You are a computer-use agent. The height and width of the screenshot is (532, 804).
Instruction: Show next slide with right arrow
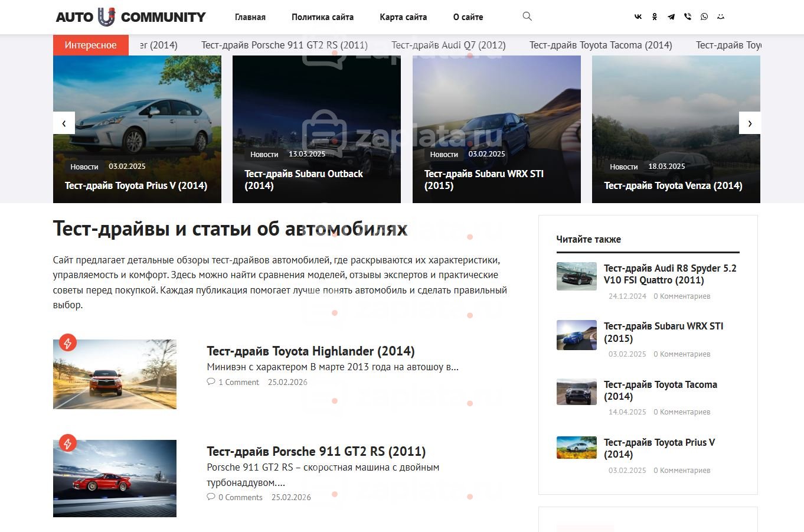point(750,123)
